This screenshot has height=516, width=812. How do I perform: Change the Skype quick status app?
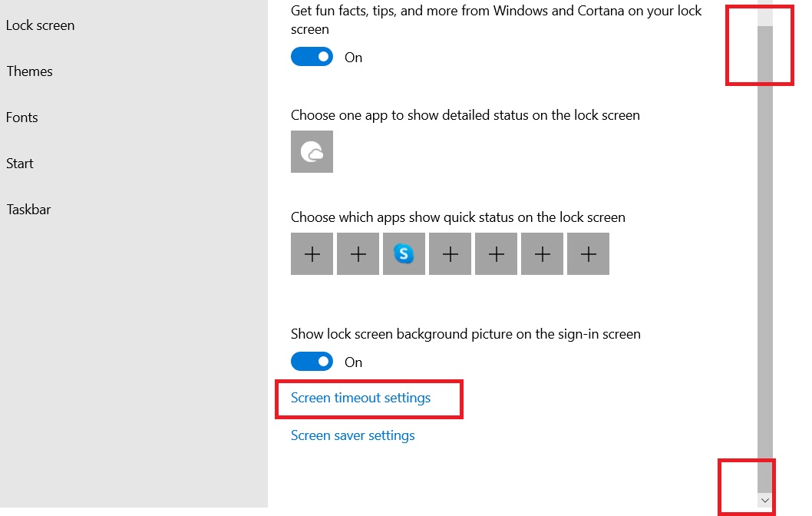(404, 254)
